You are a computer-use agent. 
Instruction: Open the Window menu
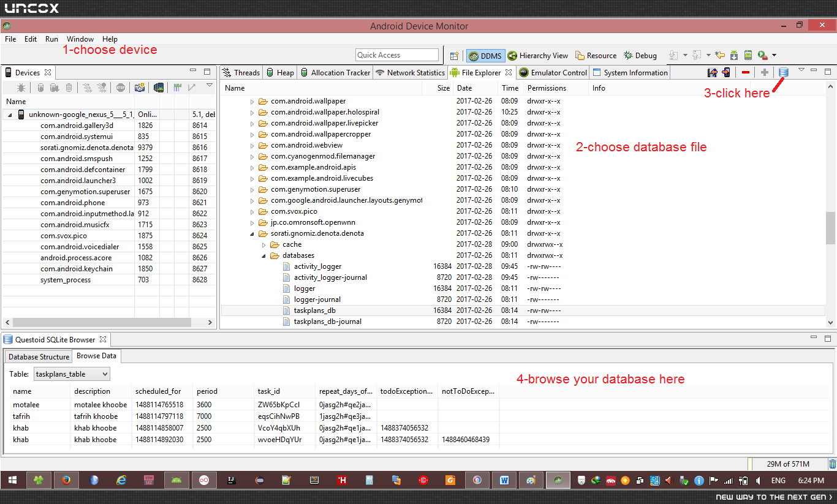click(x=80, y=39)
